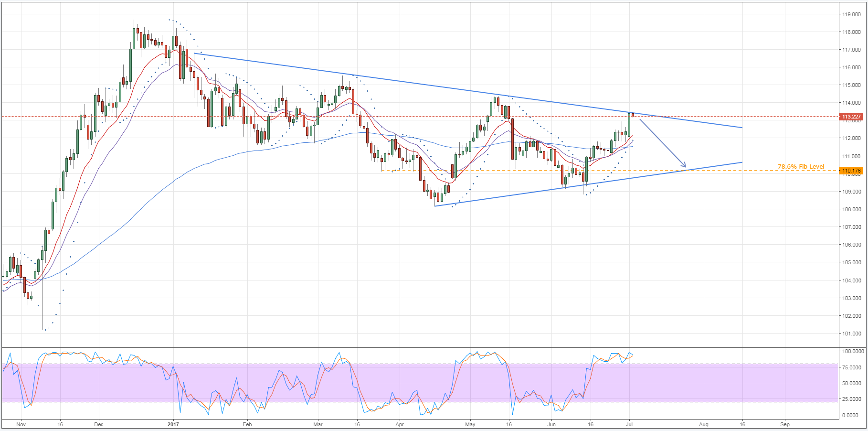Click the 107.000 price axis label
Screen dimensions: 868x431
[852, 227]
